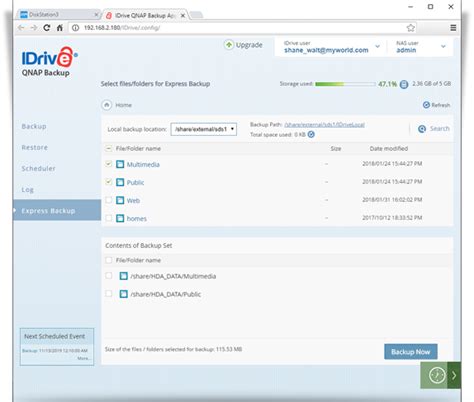Click the /share/HDA_DATA/Multimedia path text

click(173, 276)
